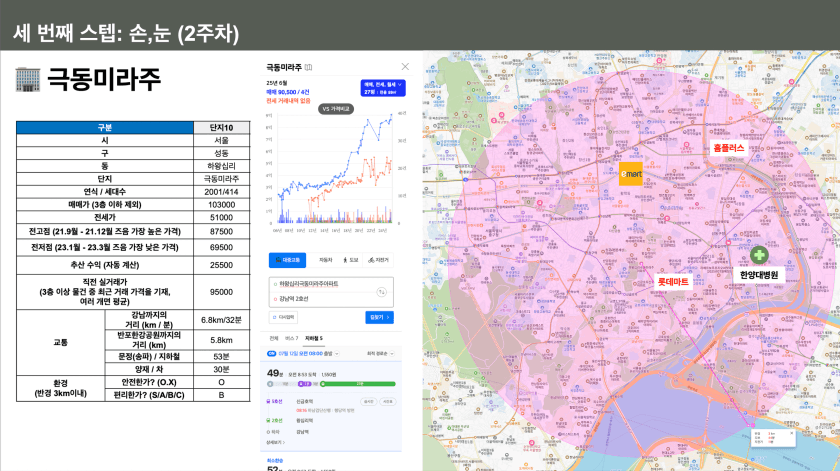Click the 롯데마트 label on the map

click(x=673, y=282)
